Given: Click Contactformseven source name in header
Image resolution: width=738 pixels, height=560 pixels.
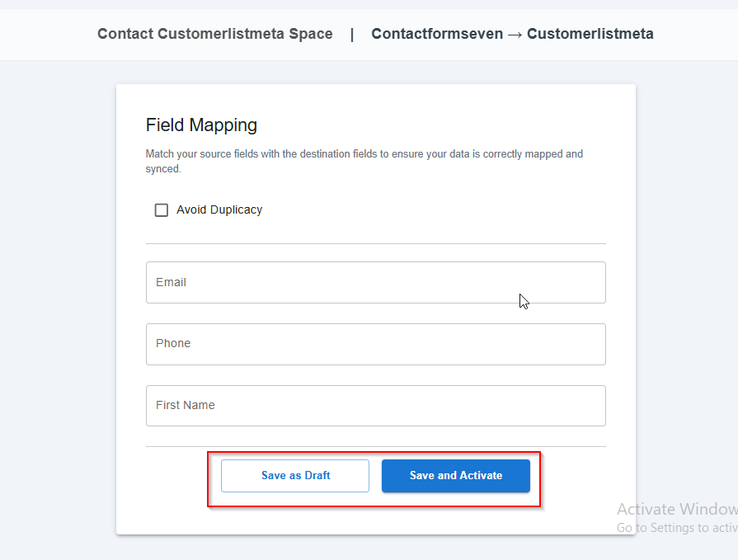Looking at the screenshot, I should pyautogui.click(x=437, y=34).
